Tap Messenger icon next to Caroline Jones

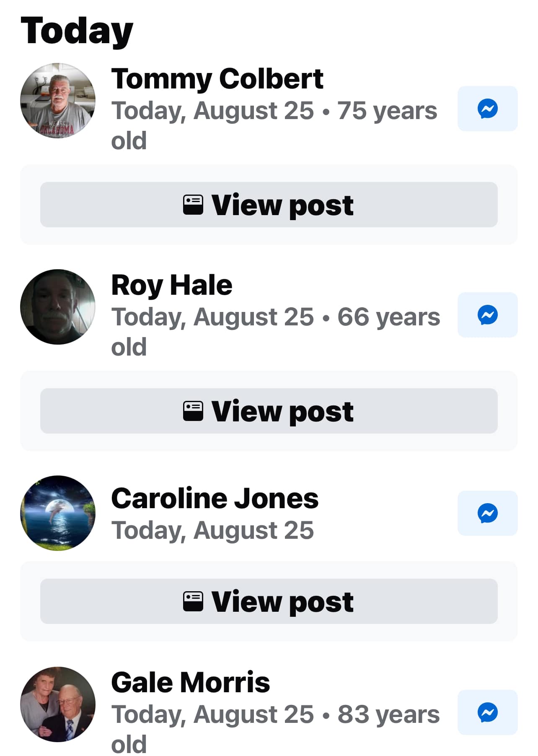click(487, 513)
